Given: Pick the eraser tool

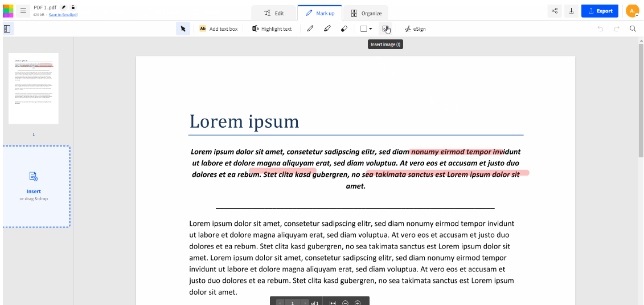Looking at the screenshot, I should coord(344,29).
